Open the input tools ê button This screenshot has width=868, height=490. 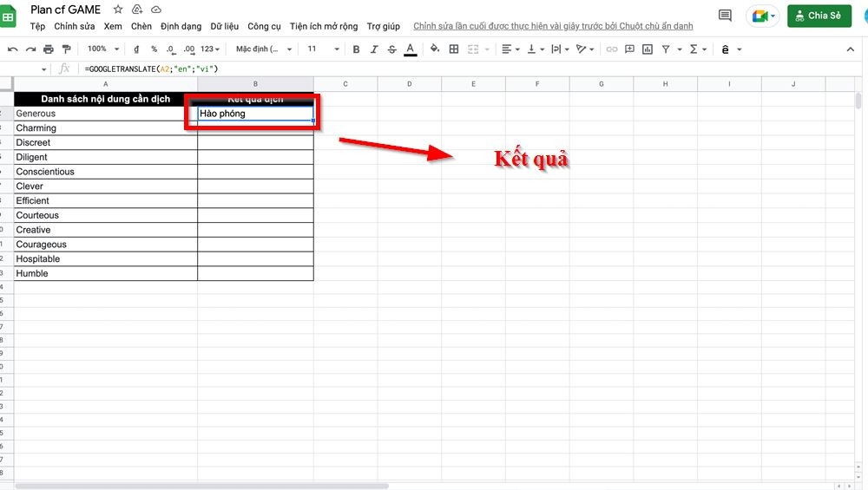click(x=725, y=49)
